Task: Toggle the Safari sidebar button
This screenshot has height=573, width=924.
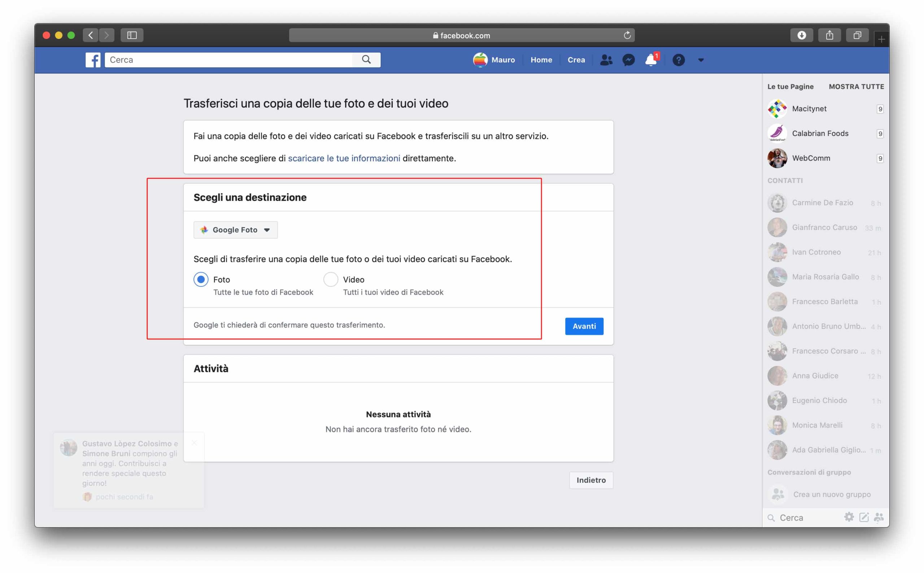Action: point(131,35)
